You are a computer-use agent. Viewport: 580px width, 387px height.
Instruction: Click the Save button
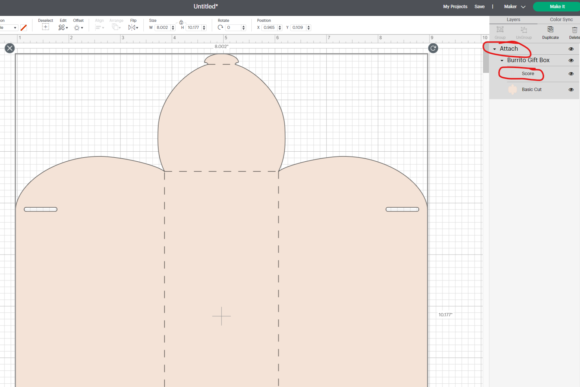pos(479,7)
